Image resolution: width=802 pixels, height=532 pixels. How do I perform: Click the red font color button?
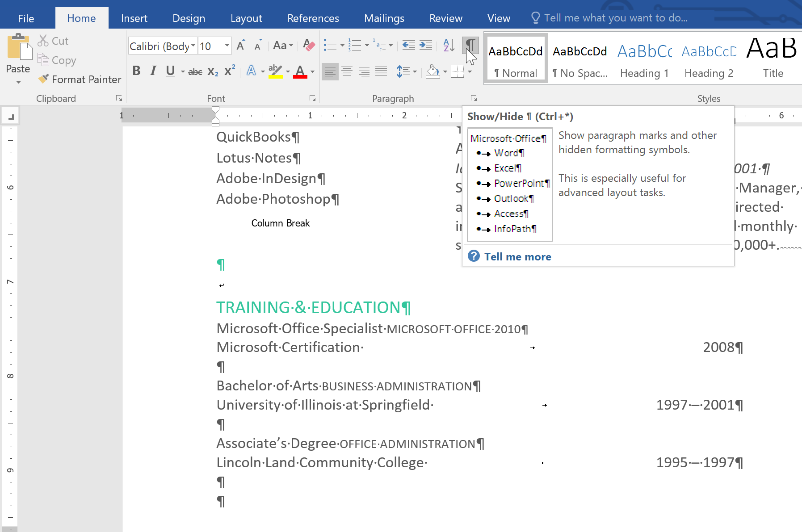point(300,71)
